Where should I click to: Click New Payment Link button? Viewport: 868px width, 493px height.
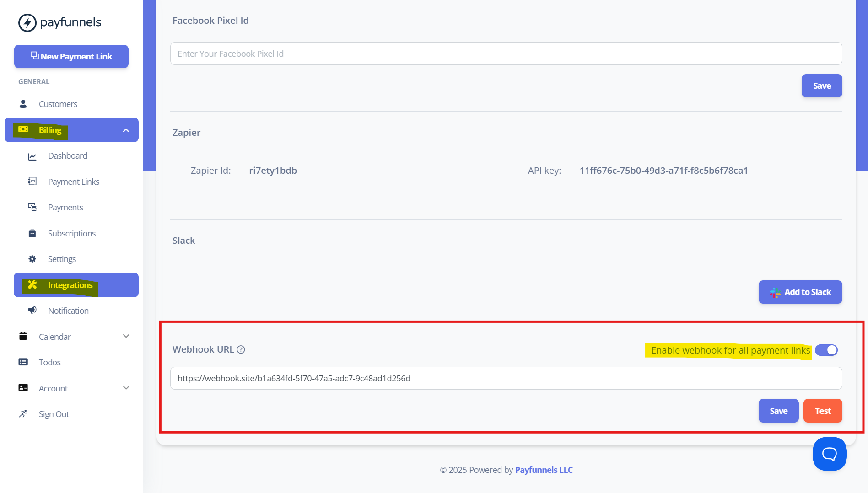pos(71,56)
